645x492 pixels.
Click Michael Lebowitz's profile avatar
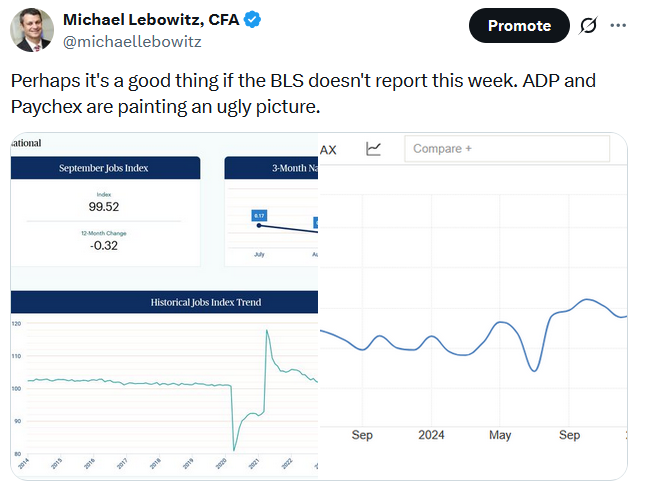tap(32, 29)
